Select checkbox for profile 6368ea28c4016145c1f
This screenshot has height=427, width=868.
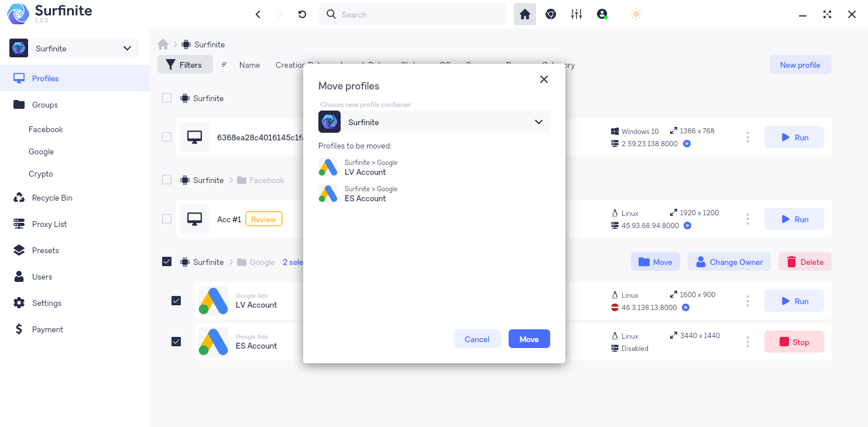click(x=167, y=137)
